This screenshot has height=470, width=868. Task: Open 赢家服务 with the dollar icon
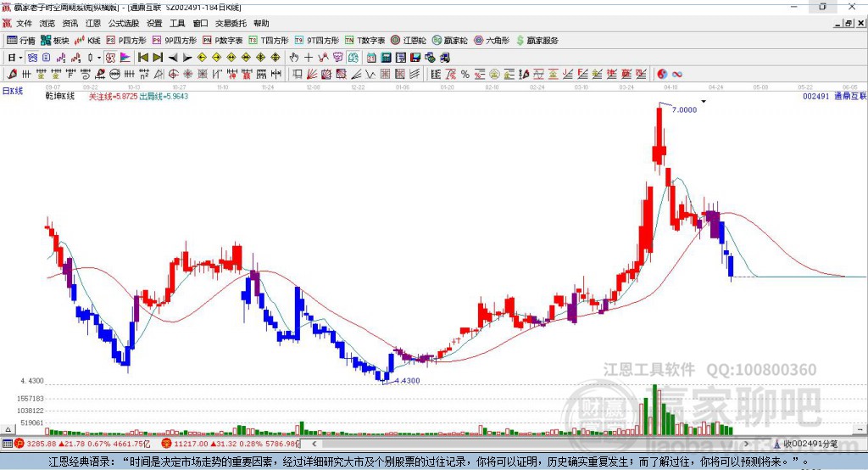click(537, 41)
